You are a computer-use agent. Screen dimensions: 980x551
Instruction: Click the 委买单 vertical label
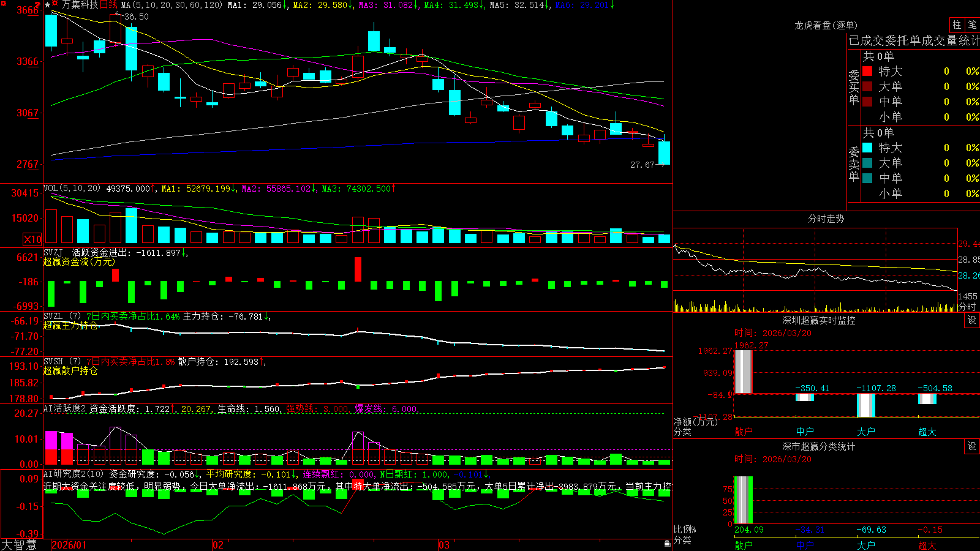[x=854, y=87]
